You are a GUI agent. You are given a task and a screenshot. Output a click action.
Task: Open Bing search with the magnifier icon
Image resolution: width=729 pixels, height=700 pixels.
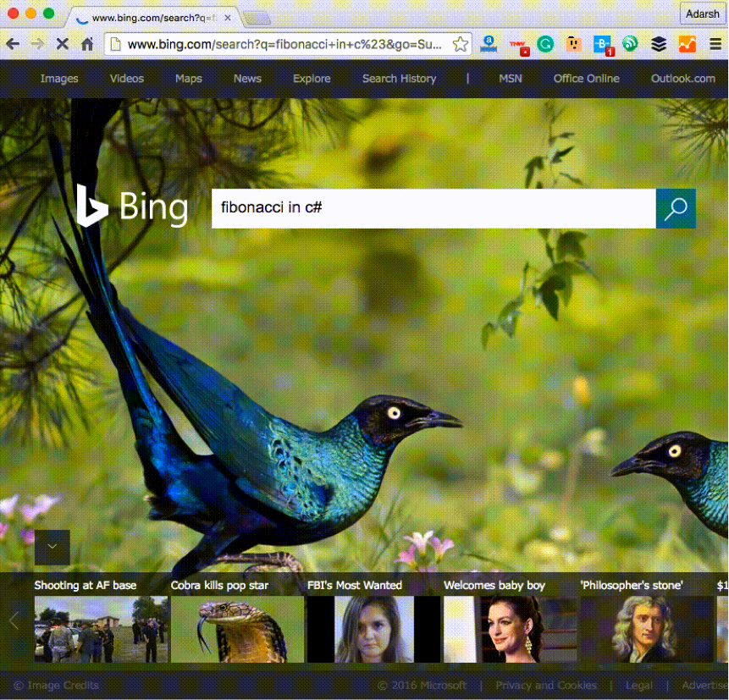(675, 208)
